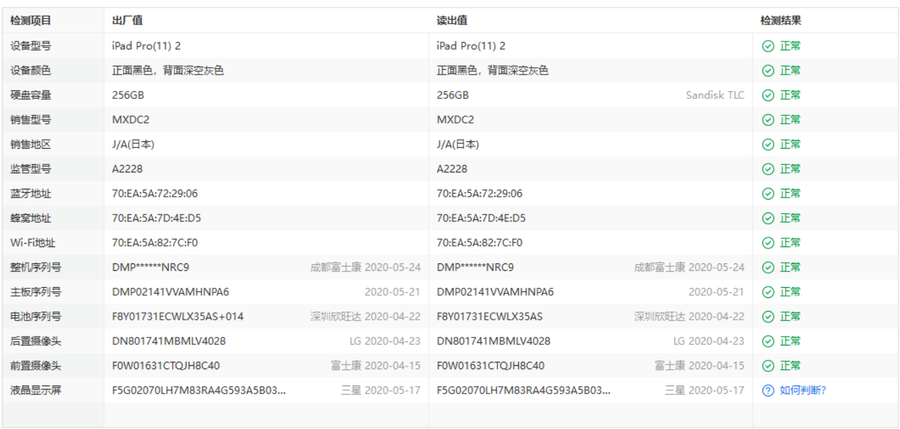Click factory value J/A(日本)
The height and width of the screenshot is (429, 900).
[x=133, y=145]
